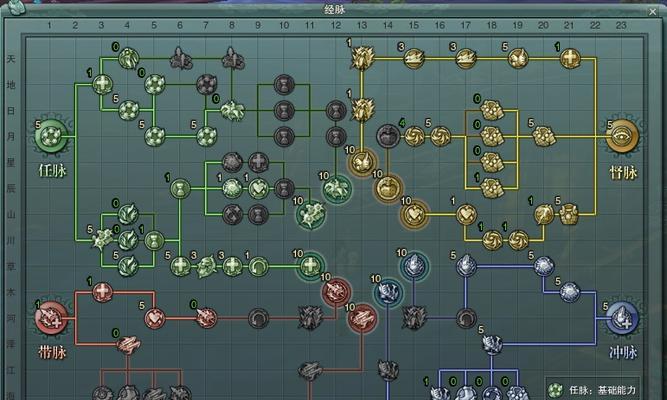Click the grey ring node on blue path
667x400 pixels.
tap(466, 318)
